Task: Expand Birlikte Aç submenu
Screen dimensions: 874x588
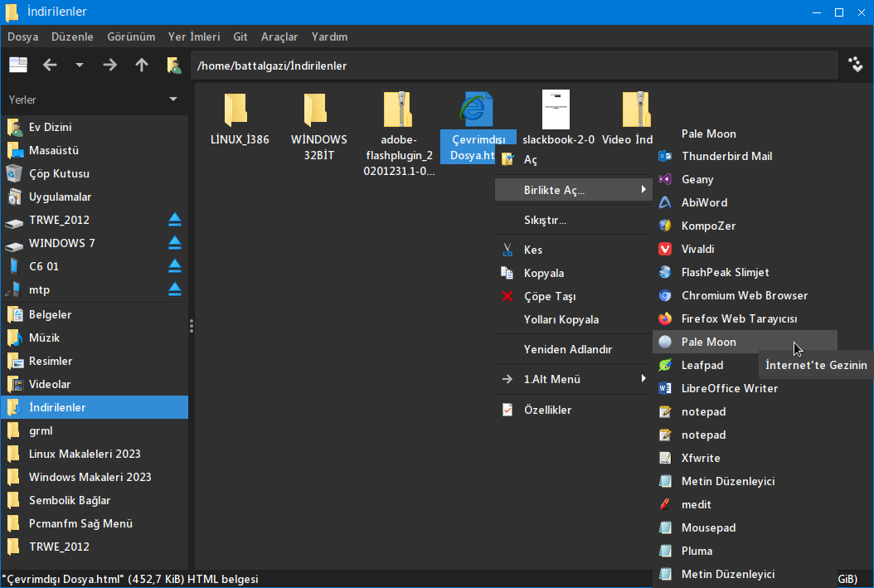Action: 574,190
